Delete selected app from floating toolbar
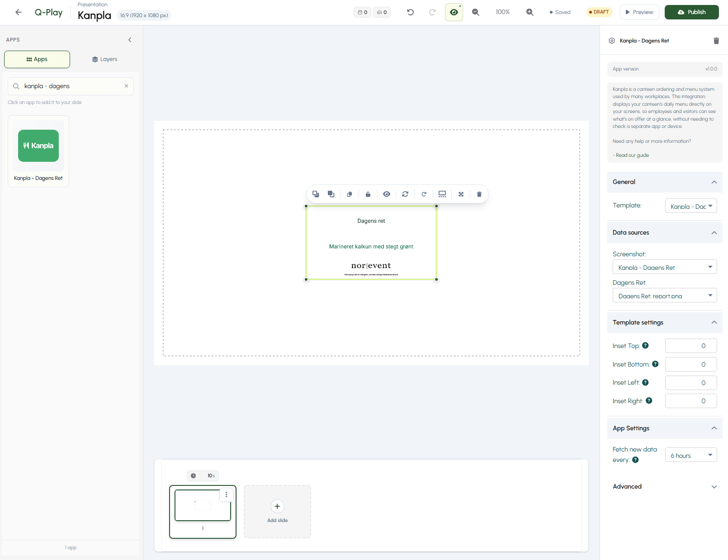The image size is (728, 560). point(479,194)
